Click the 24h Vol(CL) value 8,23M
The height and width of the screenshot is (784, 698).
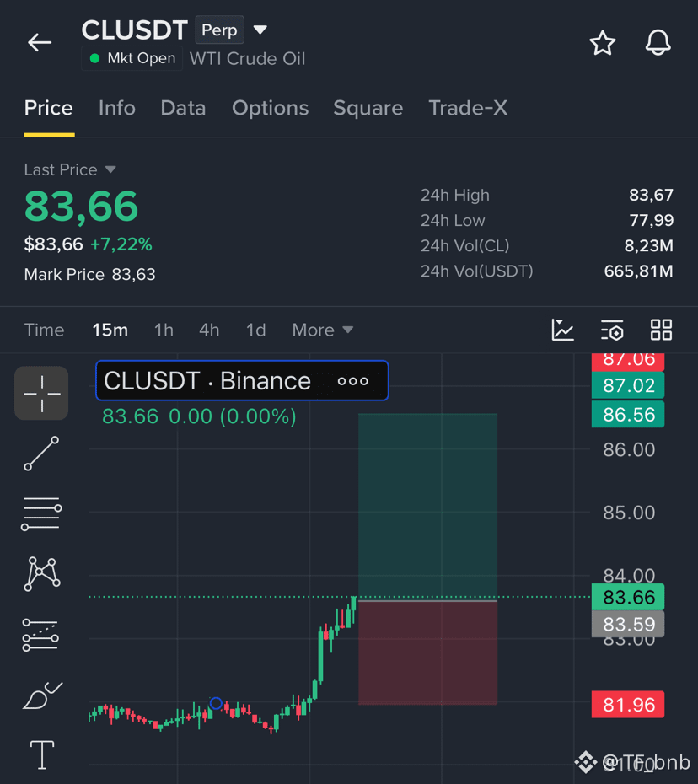tap(648, 246)
